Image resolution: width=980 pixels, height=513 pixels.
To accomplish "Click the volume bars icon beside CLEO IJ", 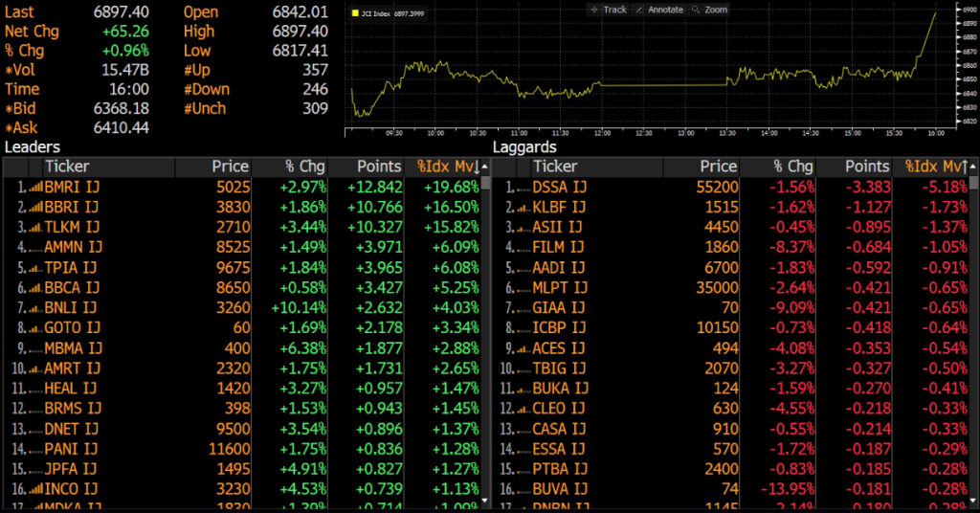I will [523, 408].
